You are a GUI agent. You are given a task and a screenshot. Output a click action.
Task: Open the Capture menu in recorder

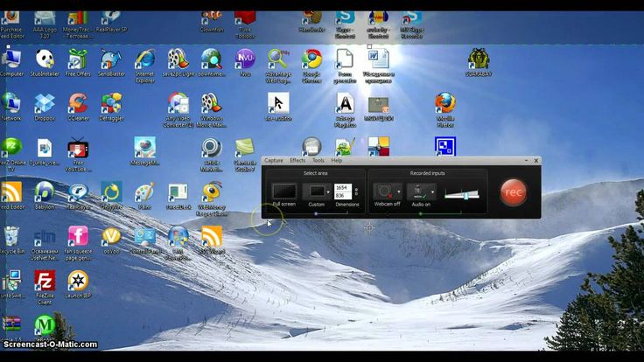[274, 161]
